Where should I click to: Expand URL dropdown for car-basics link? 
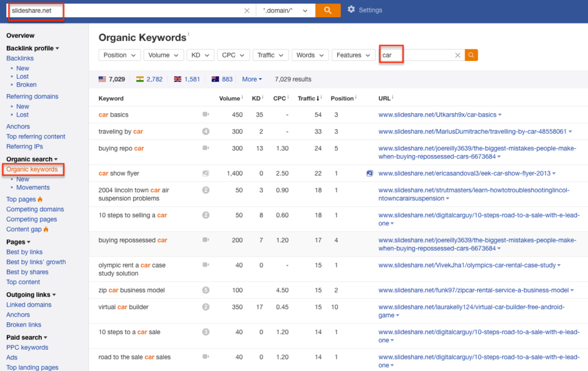coord(500,115)
